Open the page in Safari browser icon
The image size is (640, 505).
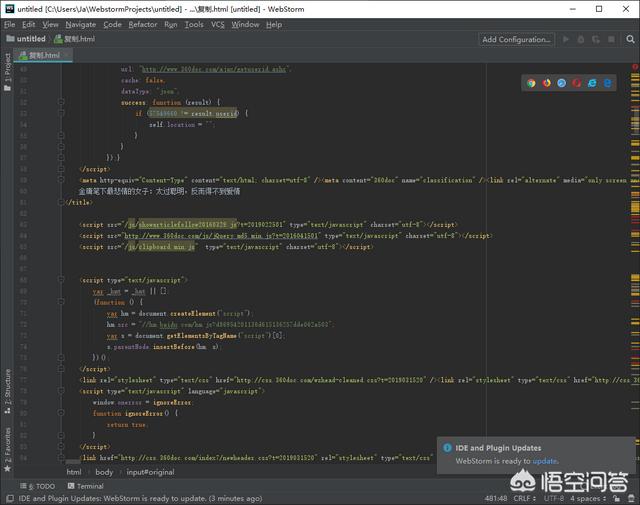(562, 83)
